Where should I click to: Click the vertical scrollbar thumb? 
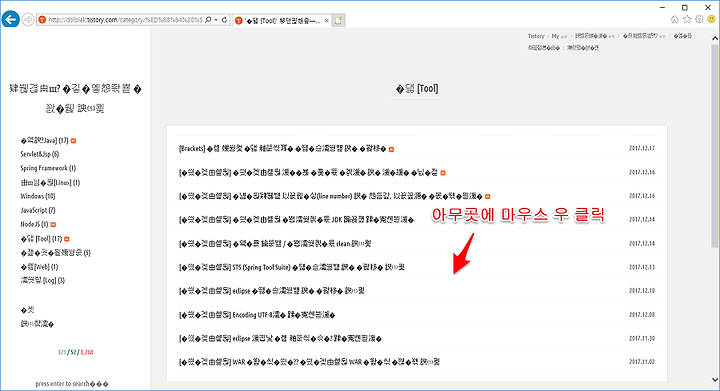coord(714,146)
